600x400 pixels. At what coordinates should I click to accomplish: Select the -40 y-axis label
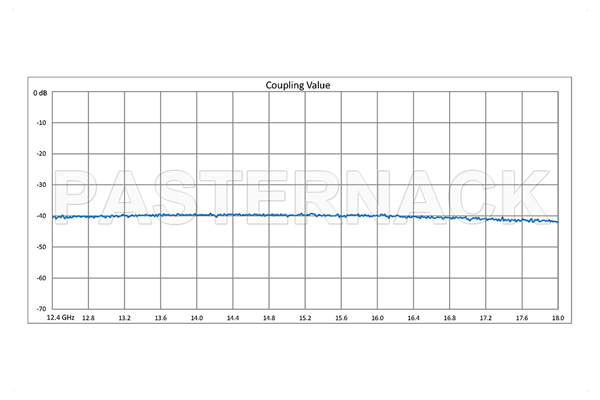tap(42, 216)
